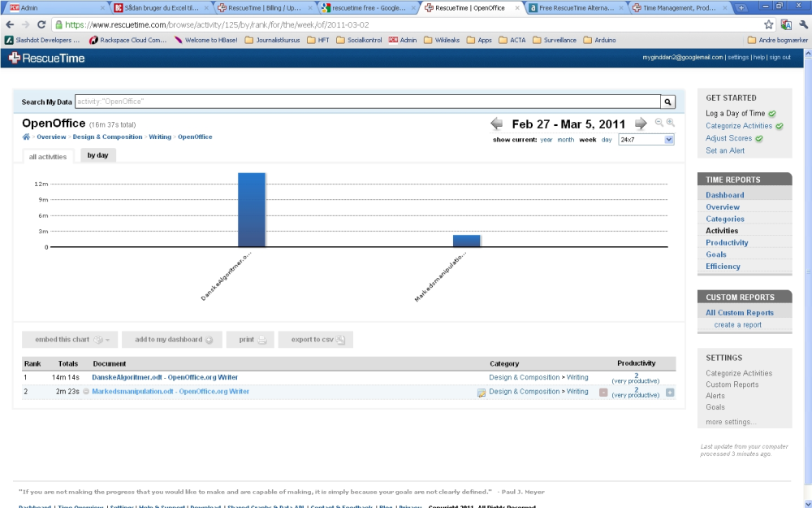
Task: Decrease productivity score with minus button
Action: (603, 393)
